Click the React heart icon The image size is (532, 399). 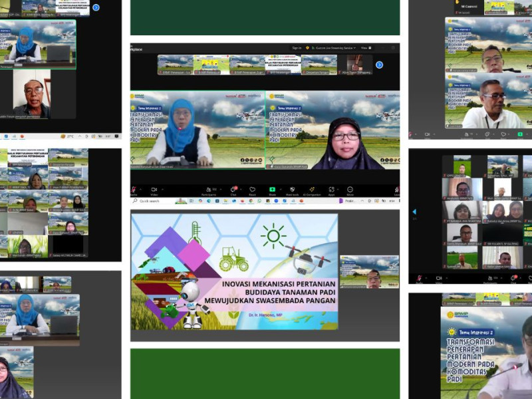[253, 190]
